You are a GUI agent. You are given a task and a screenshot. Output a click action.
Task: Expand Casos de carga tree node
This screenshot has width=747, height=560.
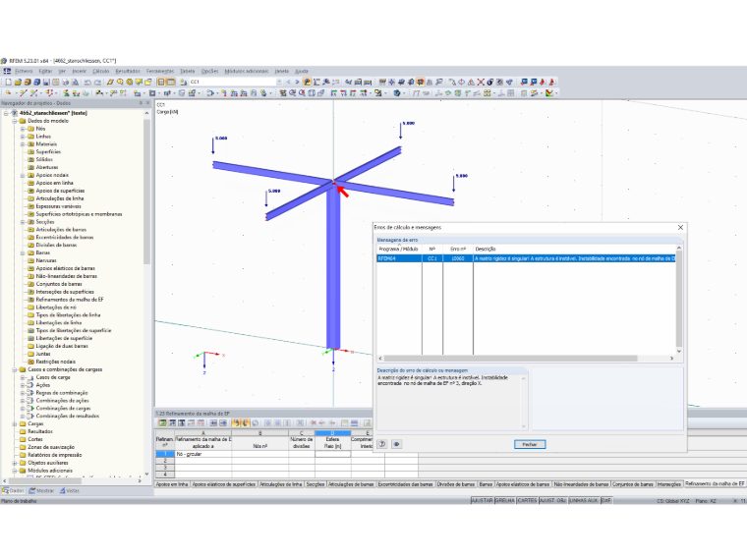pyautogui.click(x=23, y=377)
